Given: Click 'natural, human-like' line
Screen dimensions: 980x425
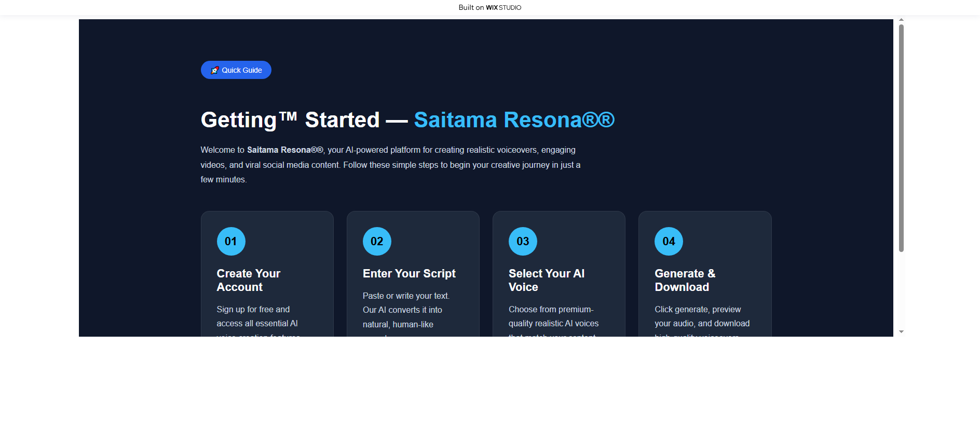Looking at the screenshot, I should (398, 324).
